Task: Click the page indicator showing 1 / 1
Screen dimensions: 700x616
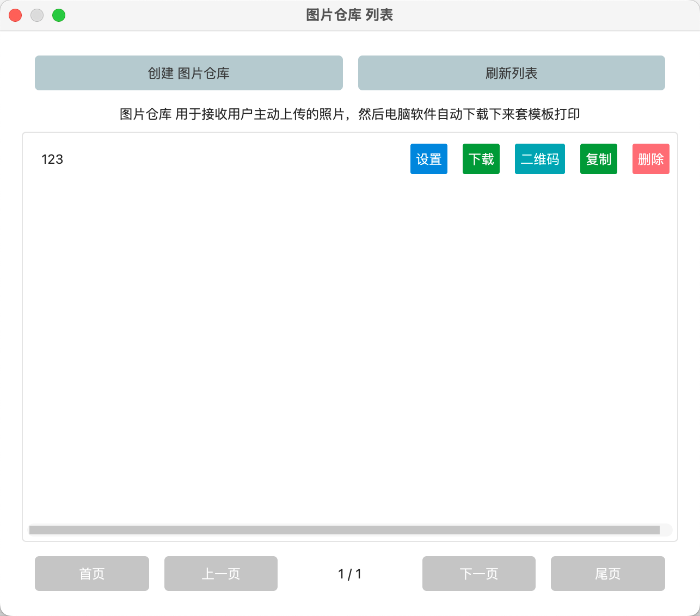Action: tap(350, 573)
